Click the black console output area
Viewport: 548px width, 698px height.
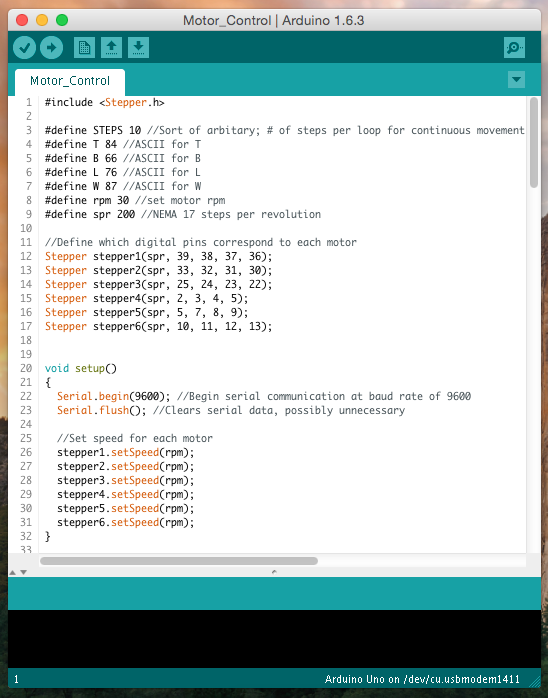[x=274, y=638]
